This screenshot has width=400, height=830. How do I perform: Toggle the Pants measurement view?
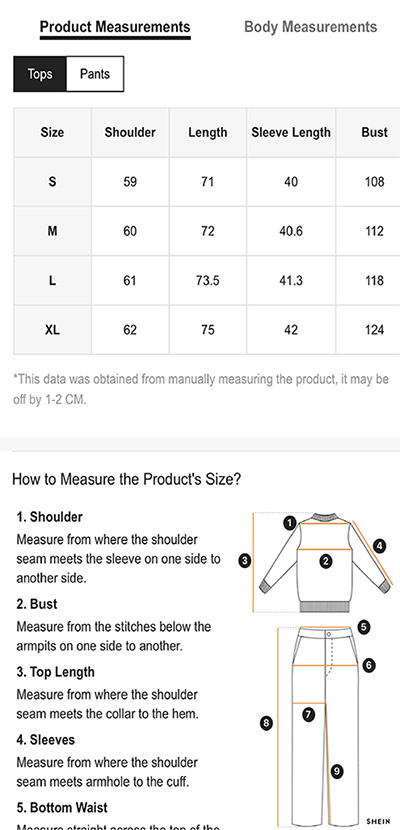point(95,74)
